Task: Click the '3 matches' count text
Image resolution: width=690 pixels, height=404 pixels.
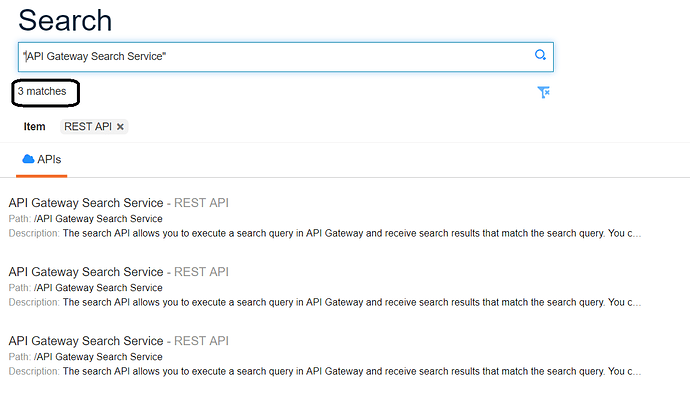Action: (x=42, y=92)
